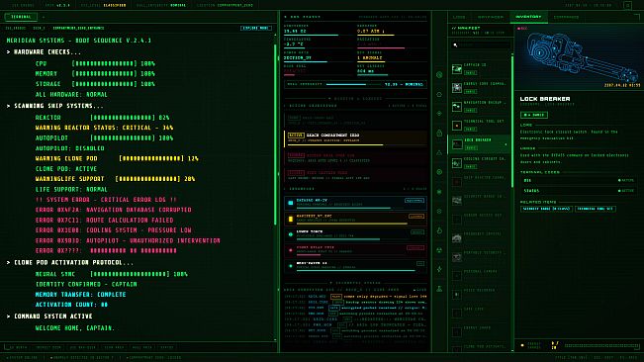
Task: Select Captain ID in the manifest list
Action: coord(480,69)
